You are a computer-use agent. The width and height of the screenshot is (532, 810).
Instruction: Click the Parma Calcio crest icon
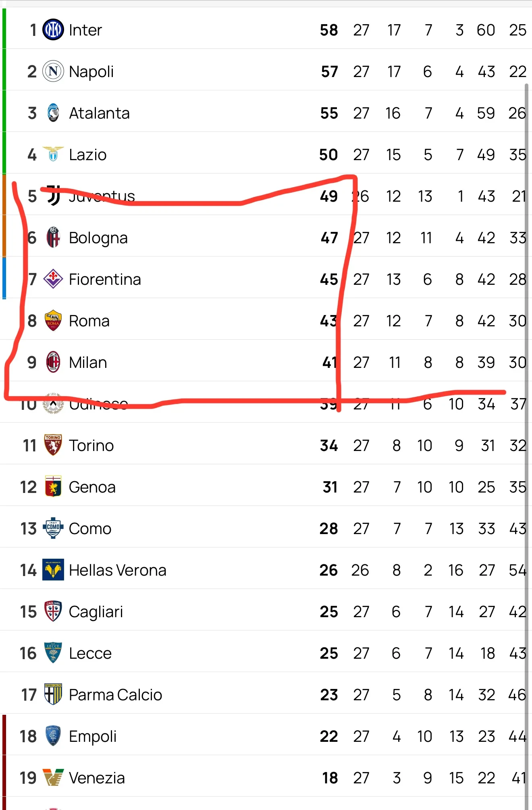coord(53,694)
